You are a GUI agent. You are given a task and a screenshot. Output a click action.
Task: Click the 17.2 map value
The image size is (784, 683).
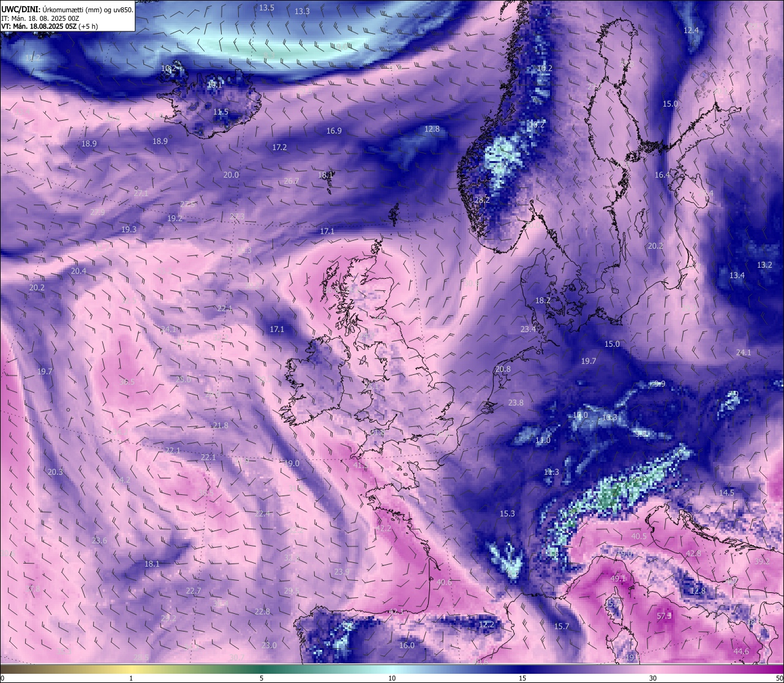279,147
